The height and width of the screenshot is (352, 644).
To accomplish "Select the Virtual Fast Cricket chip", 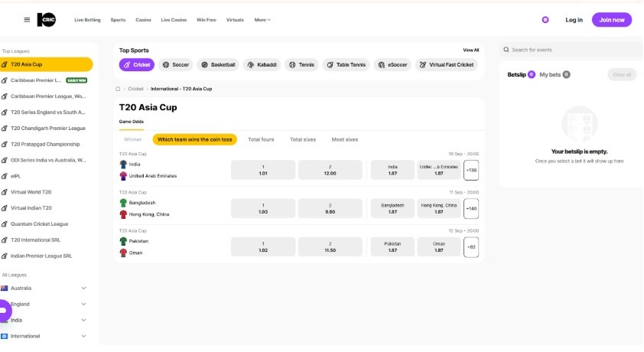I will pyautogui.click(x=447, y=65).
